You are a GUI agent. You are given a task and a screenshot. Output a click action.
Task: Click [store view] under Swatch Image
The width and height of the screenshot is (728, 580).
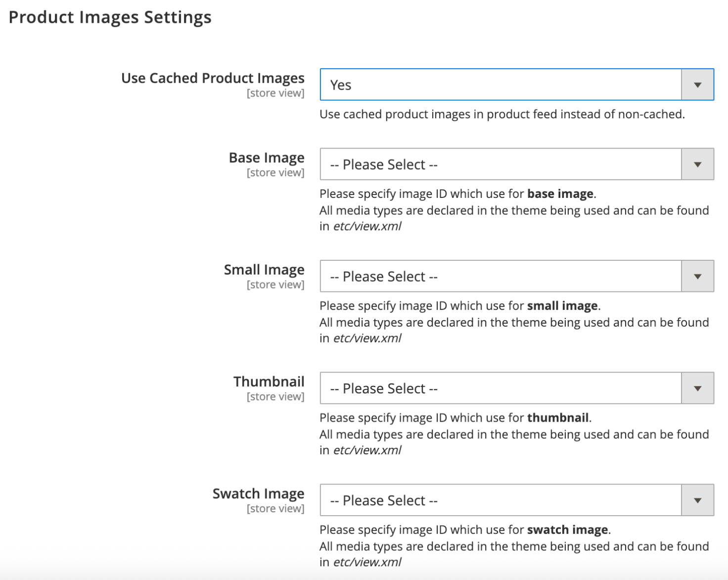point(275,509)
